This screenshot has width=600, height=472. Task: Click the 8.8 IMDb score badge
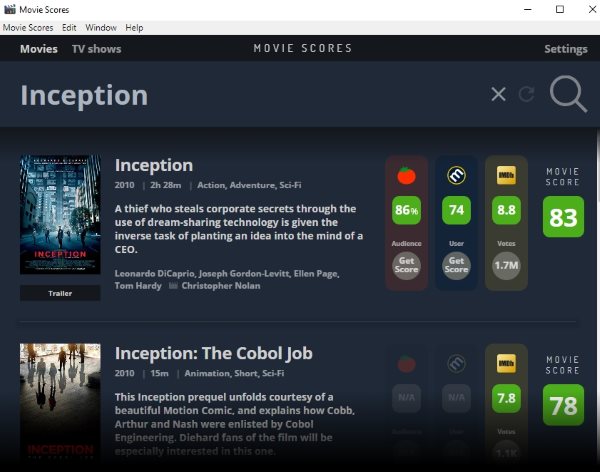point(506,210)
